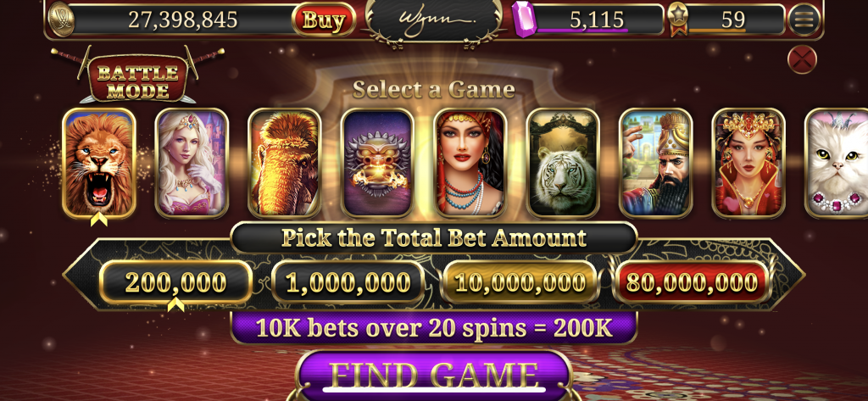Pick the woolly mammoth game card
Screen dimensions: 868x401
[x=285, y=163]
